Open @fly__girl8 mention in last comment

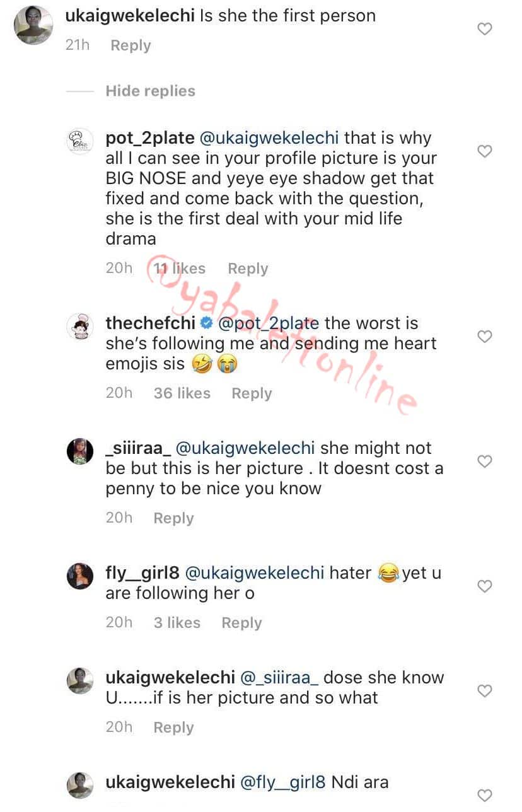pyautogui.click(x=284, y=782)
